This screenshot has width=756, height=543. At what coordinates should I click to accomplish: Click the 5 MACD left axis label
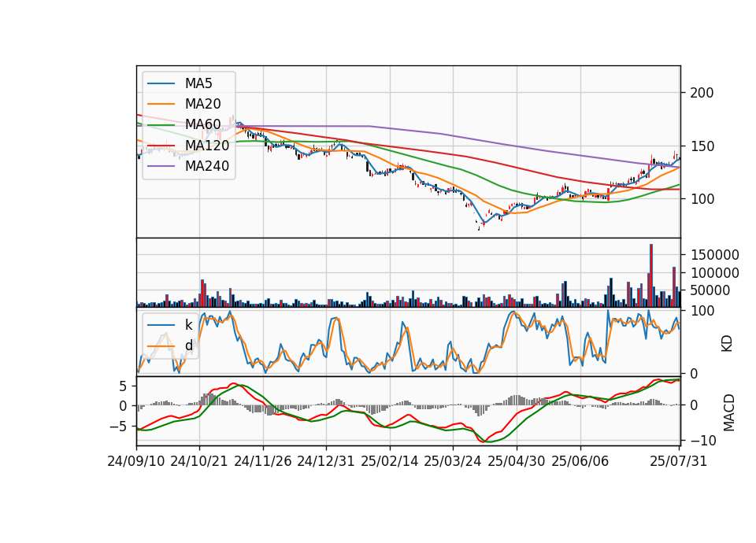pos(123,386)
